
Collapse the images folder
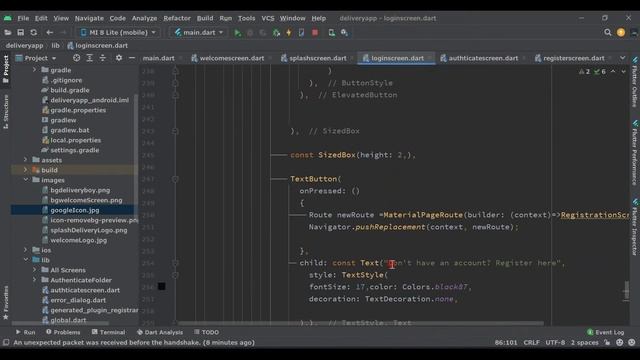point(25,180)
